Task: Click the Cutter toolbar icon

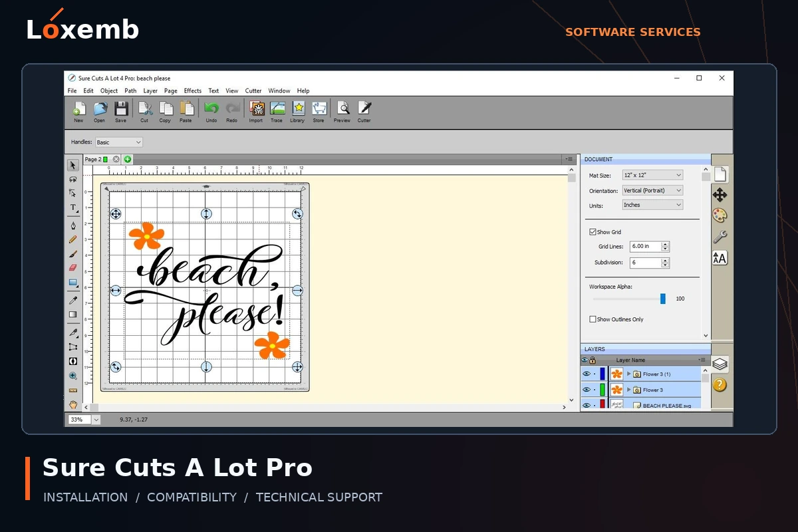Action: click(364, 108)
